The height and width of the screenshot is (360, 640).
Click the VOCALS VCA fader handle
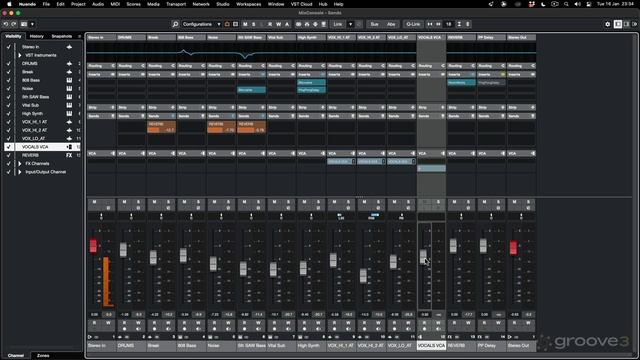(423, 257)
